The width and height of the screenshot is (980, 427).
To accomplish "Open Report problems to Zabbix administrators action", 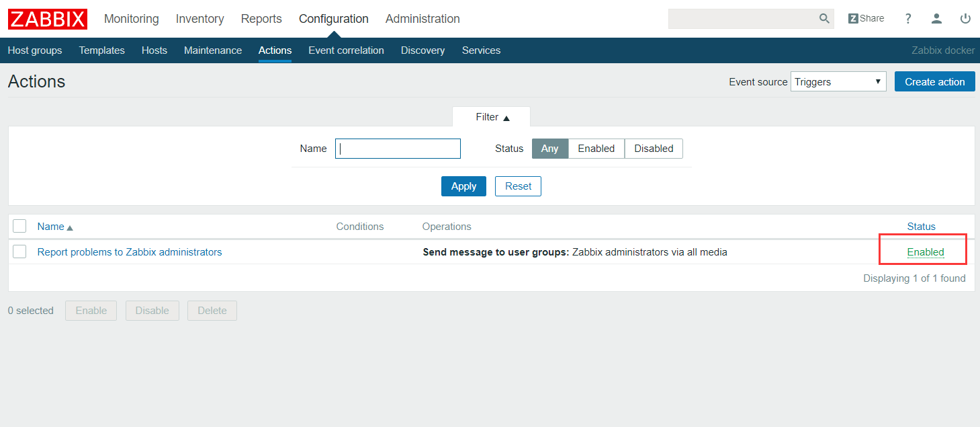I will click(x=130, y=252).
